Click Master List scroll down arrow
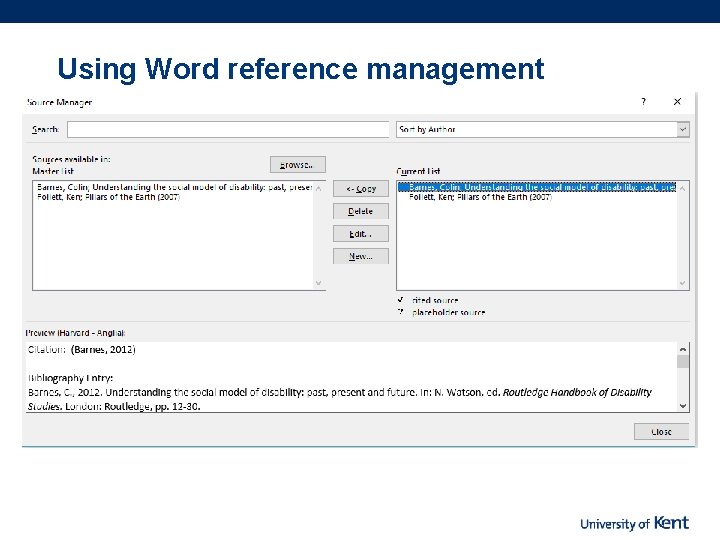720x540 pixels. 319,283
